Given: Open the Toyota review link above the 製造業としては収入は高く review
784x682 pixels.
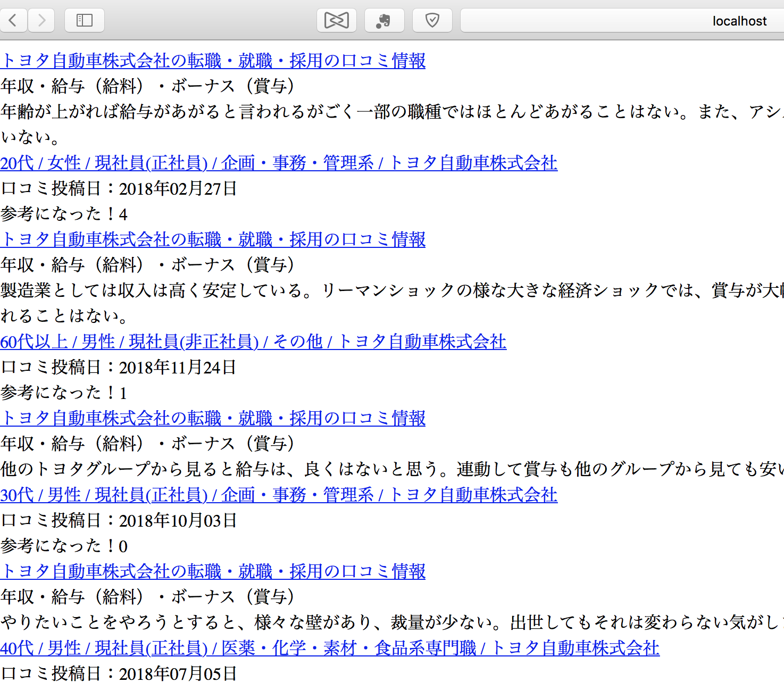Looking at the screenshot, I should 213,239.
